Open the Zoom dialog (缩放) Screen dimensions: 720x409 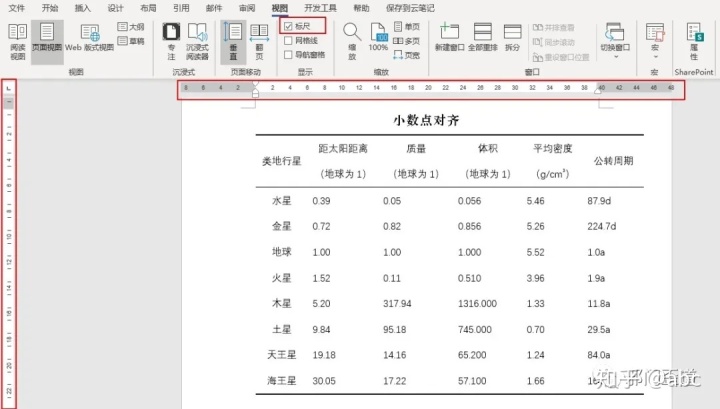(x=352, y=42)
